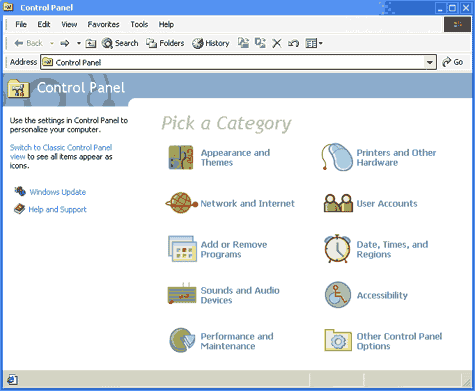Click the Windows logo throbber in menu bar

pyautogui.click(x=457, y=24)
